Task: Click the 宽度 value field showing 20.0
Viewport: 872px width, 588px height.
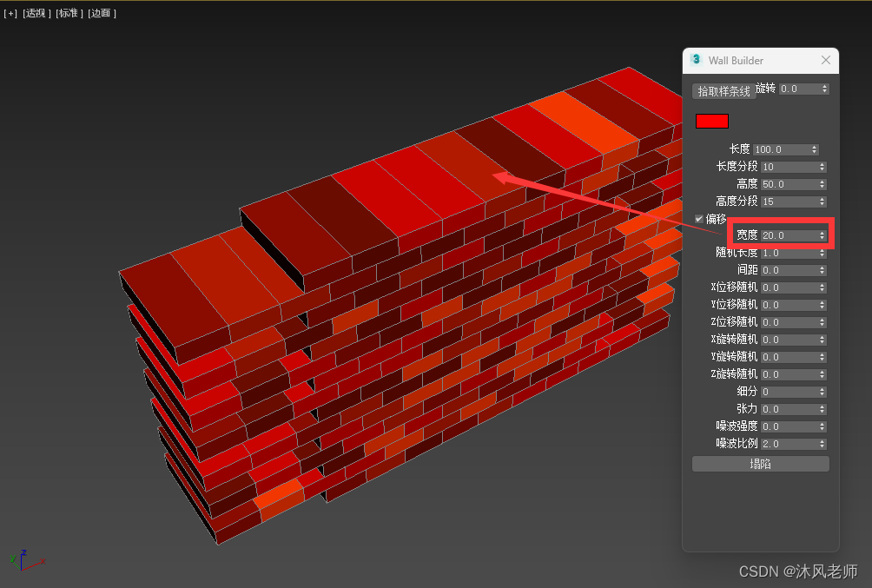Action: point(789,235)
